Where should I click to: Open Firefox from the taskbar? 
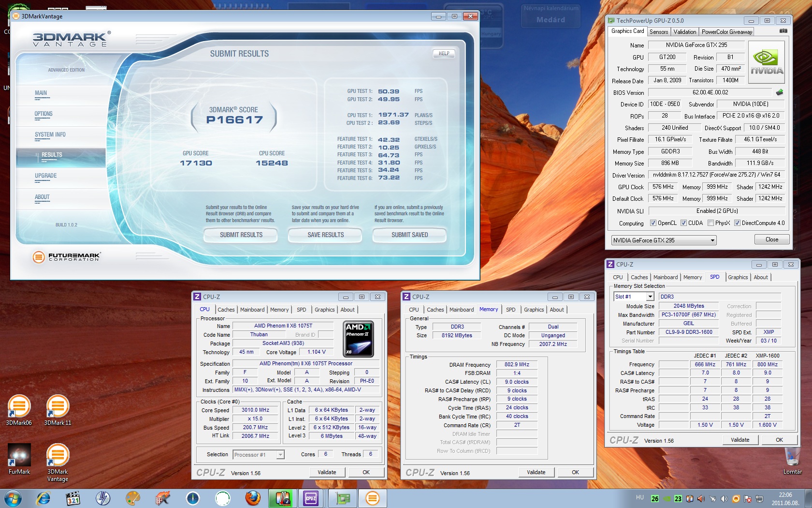coord(252,498)
